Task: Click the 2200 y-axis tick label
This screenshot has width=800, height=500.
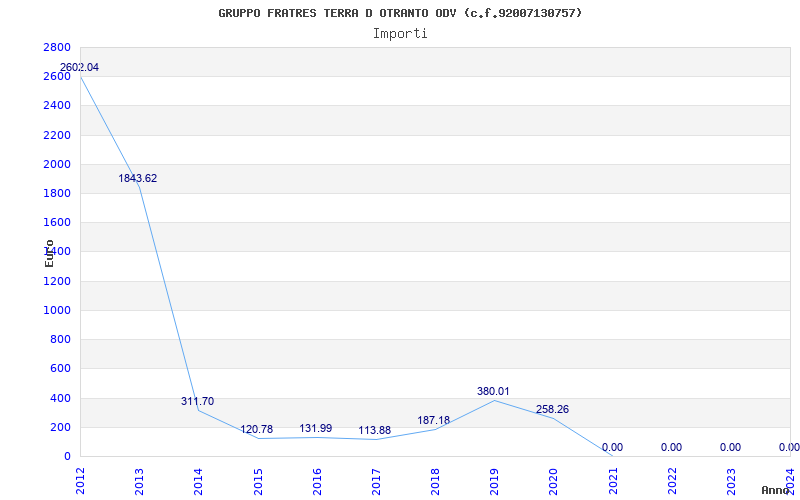Action: click(x=57, y=135)
